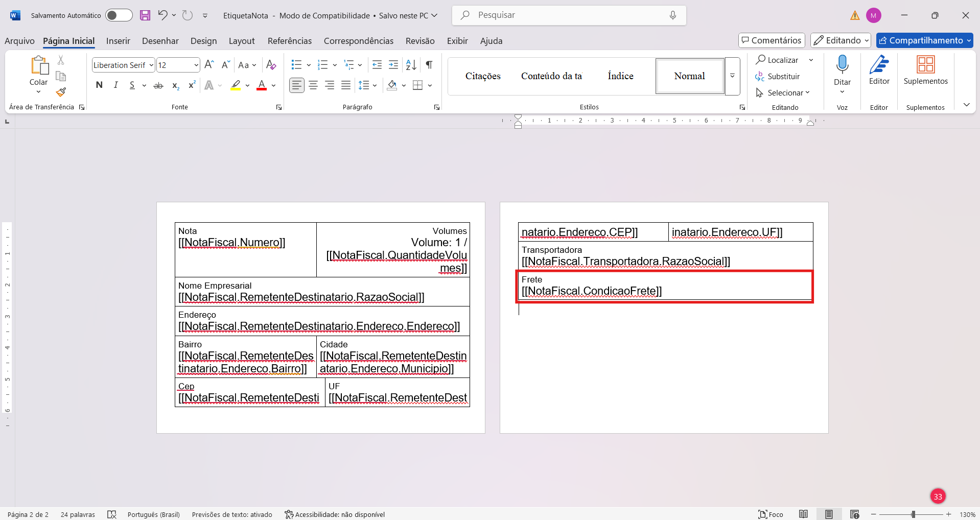Expand the font size 12 dropdown
Image resolution: width=980 pixels, height=520 pixels.
(x=196, y=65)
